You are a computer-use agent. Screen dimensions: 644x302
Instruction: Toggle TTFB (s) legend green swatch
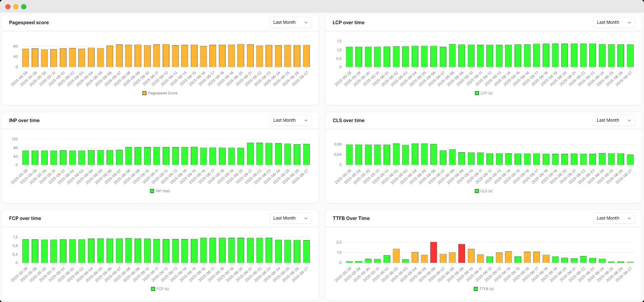coord(476,289)
